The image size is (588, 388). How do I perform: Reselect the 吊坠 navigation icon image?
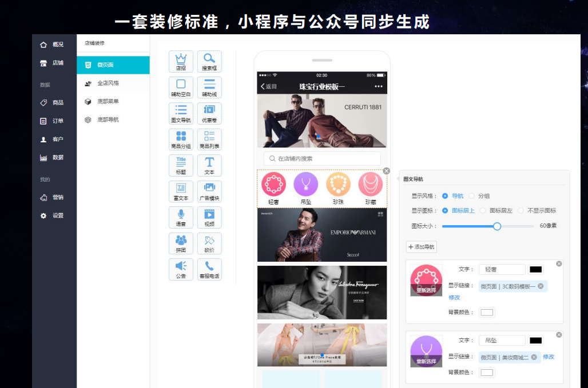[426, 361]
